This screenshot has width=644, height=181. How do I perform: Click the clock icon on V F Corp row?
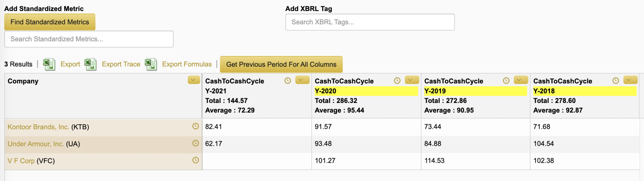[x=196, y=160]
